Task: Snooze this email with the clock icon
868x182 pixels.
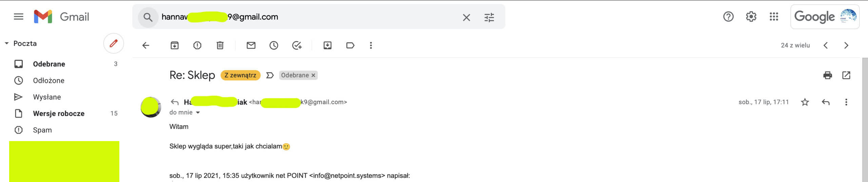Action: tap(274, 45)
